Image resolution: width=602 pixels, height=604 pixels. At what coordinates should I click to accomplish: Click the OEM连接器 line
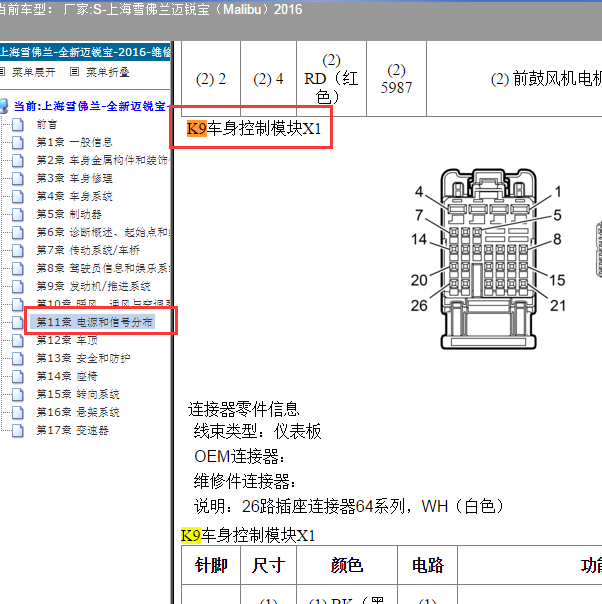[240, 456]
